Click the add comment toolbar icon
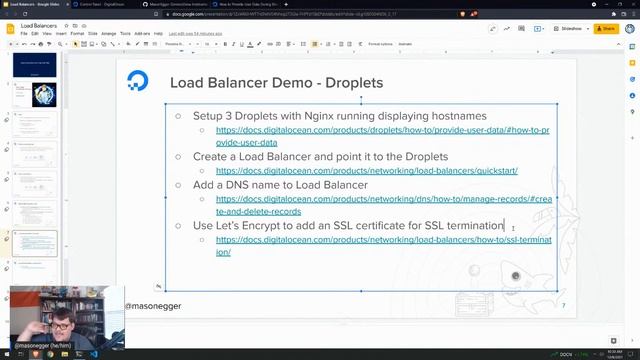 278,44
